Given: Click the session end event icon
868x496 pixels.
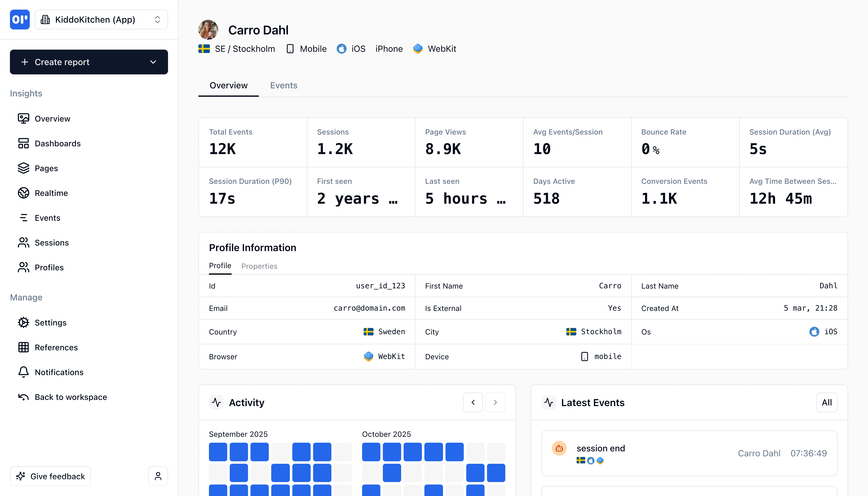Looking at the screenshot, I should click(559, 448).
